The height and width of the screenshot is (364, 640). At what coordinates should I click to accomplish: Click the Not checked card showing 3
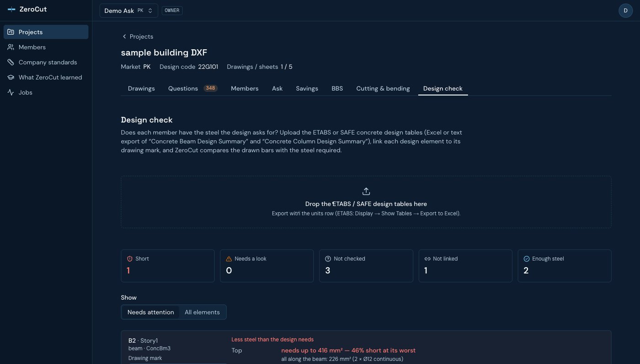coord(366,266)
